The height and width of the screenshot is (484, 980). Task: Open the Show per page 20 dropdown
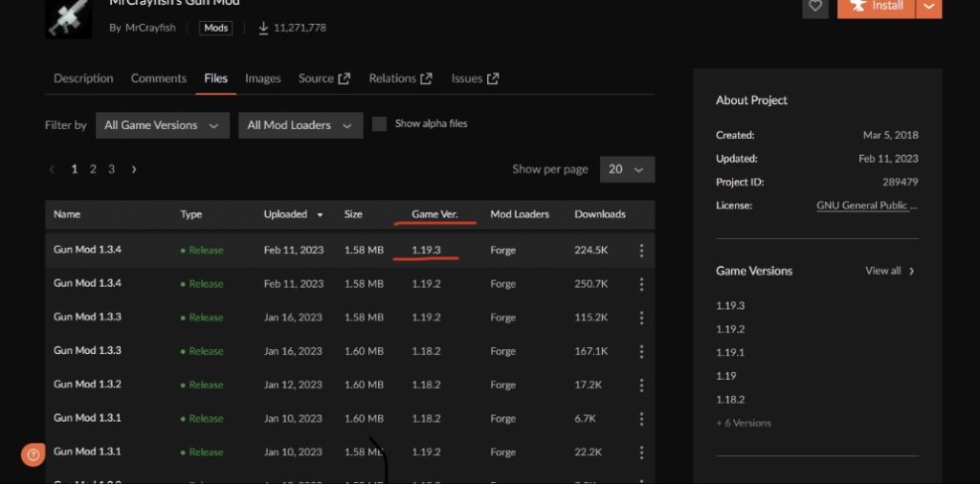(x=627, y=169)
